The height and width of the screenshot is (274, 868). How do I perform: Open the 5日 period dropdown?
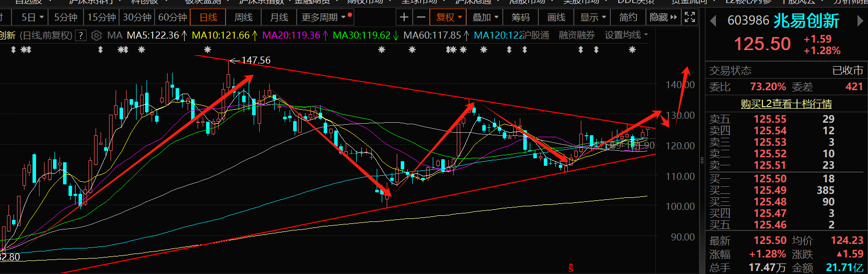pos(33,18)
